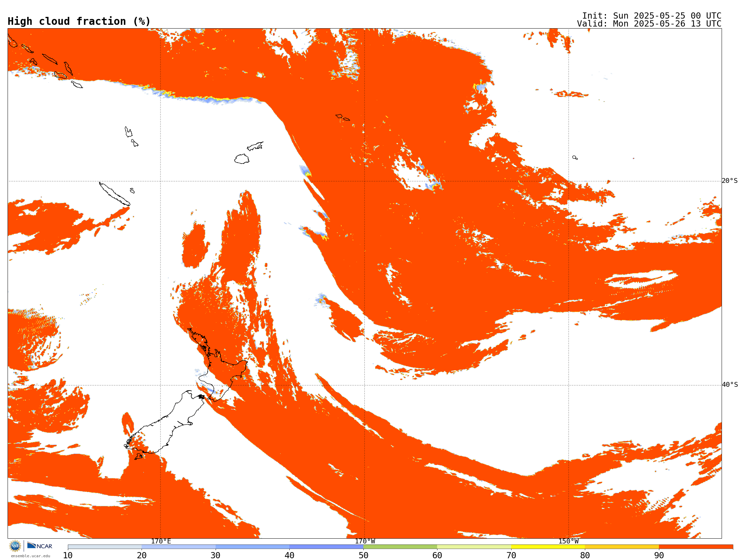This screenshot has height=560, width=744.
Task: Click the New Caledonia island outline
Action: [115, 194]
